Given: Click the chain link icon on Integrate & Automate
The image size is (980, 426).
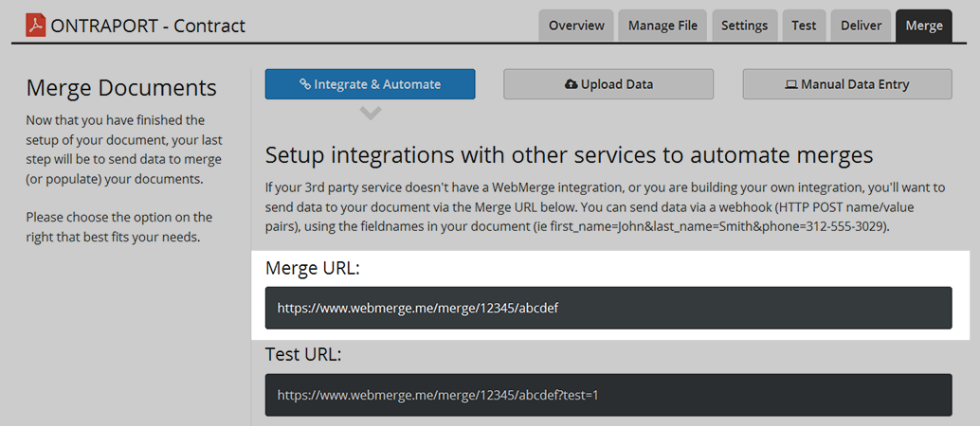Looking at the screenshot, I should pos(305,84).
